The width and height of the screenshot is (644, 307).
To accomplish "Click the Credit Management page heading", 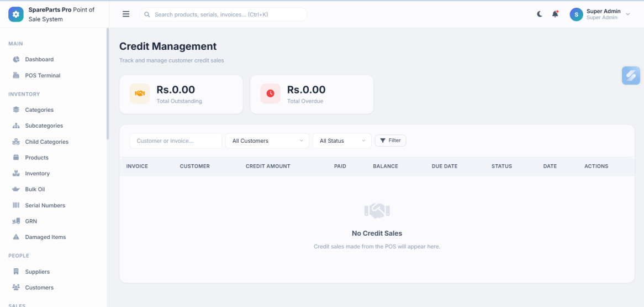I will coord(167,46).
